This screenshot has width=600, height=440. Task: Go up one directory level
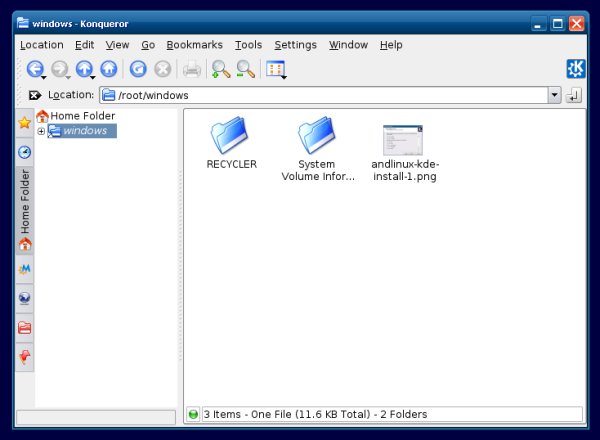tap(84, 69)
